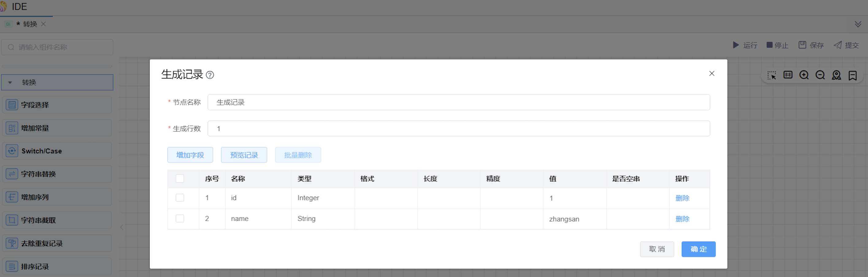868x277 pixels.
Task: Check the box for the name row
Action: (180, 219)
